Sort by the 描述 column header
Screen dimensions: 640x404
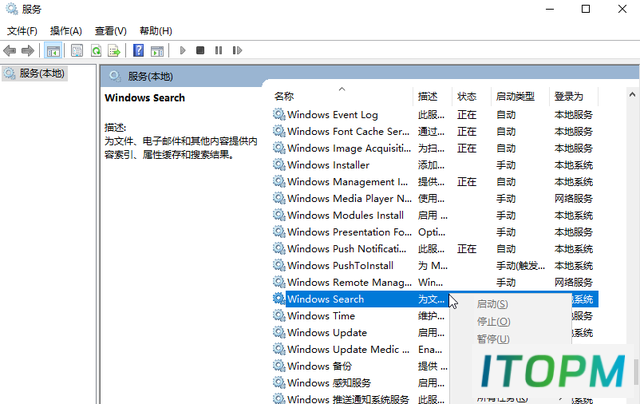(428, 96)
